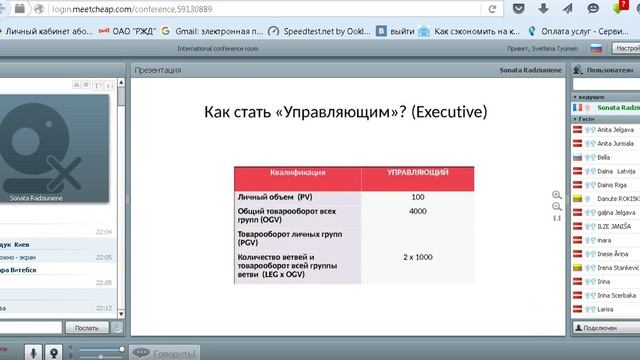Image resolution: width=640 pixels, height=360 pixels.
Task: Toggle the webcam button
Action: pos(53,353)
